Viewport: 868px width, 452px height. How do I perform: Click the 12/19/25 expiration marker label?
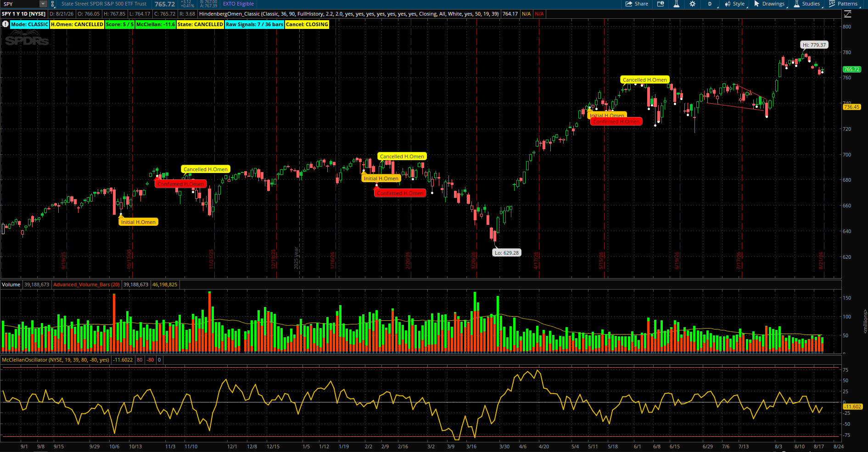tap(273, 259)
